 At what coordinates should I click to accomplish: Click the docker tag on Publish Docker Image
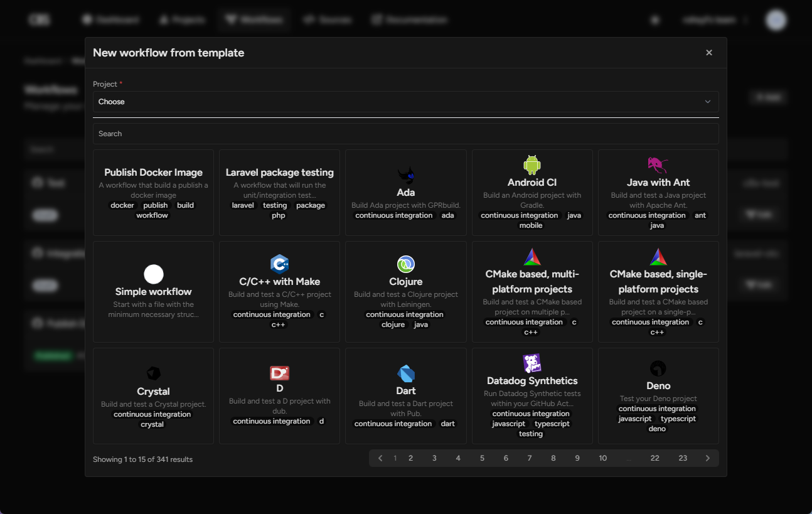(x=122, y=205)
